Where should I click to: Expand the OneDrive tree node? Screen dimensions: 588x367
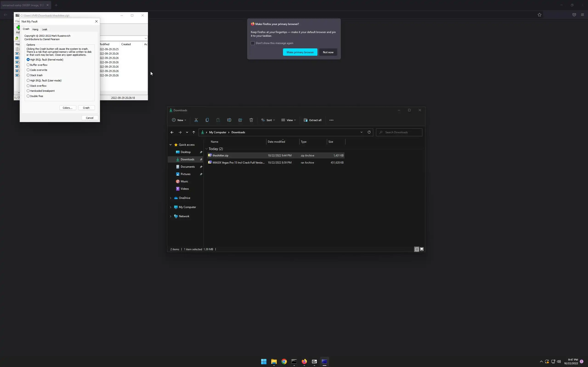171,198
